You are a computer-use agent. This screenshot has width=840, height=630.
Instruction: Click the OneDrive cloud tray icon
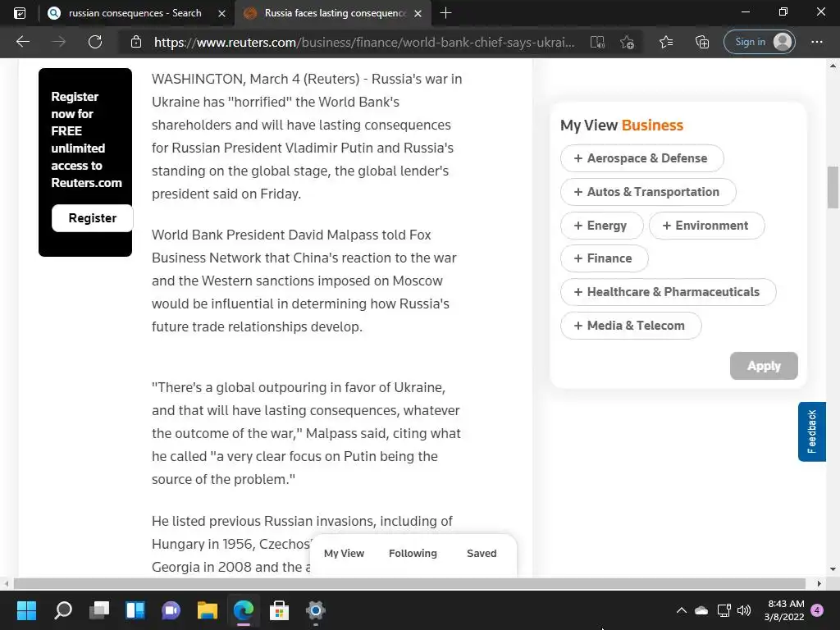pyautogui.click(x=701, y=610)
